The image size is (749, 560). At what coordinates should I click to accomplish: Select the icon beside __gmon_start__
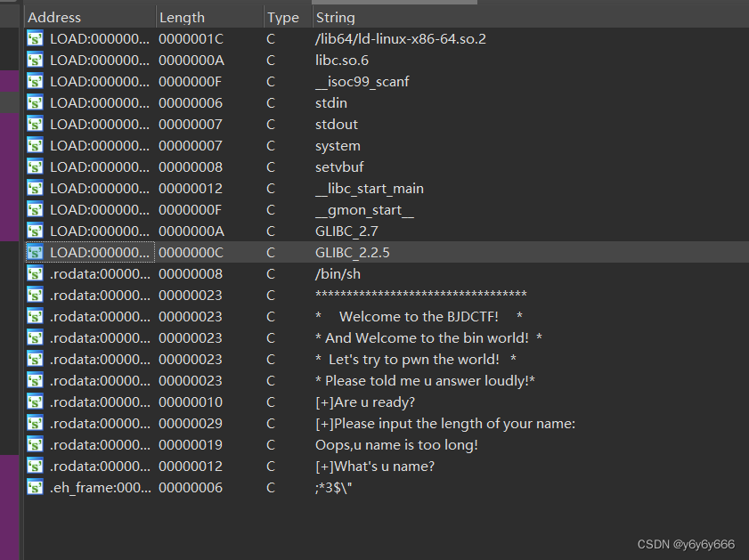[x=34, y=209]
